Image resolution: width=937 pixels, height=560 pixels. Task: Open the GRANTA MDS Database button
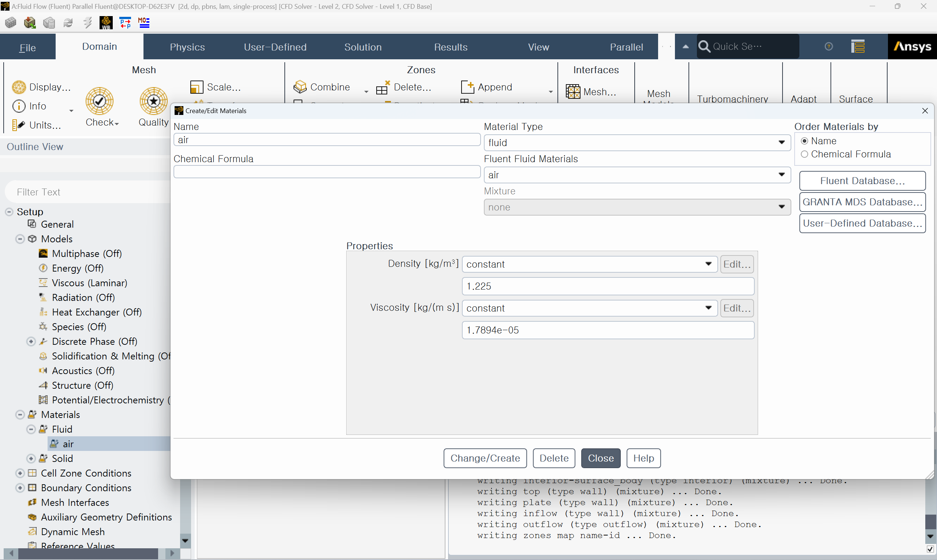pyautogui.click(x=862, y=202)
